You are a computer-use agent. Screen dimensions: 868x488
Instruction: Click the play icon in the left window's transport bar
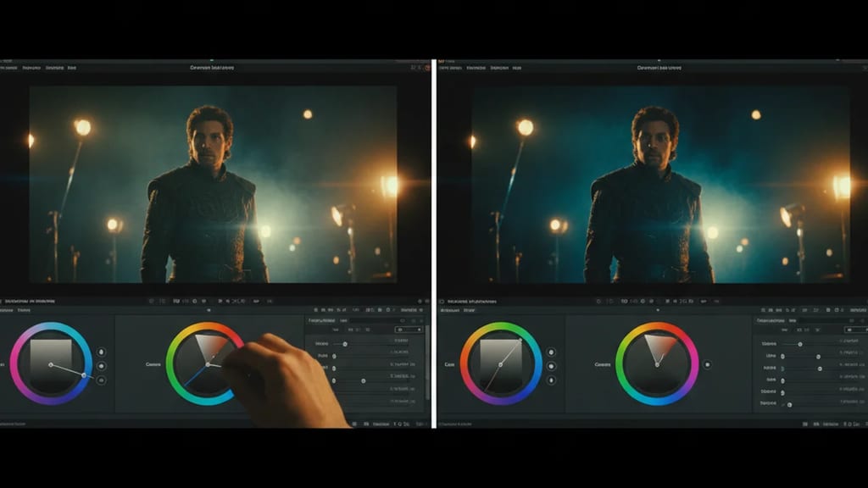pos(220,301)
